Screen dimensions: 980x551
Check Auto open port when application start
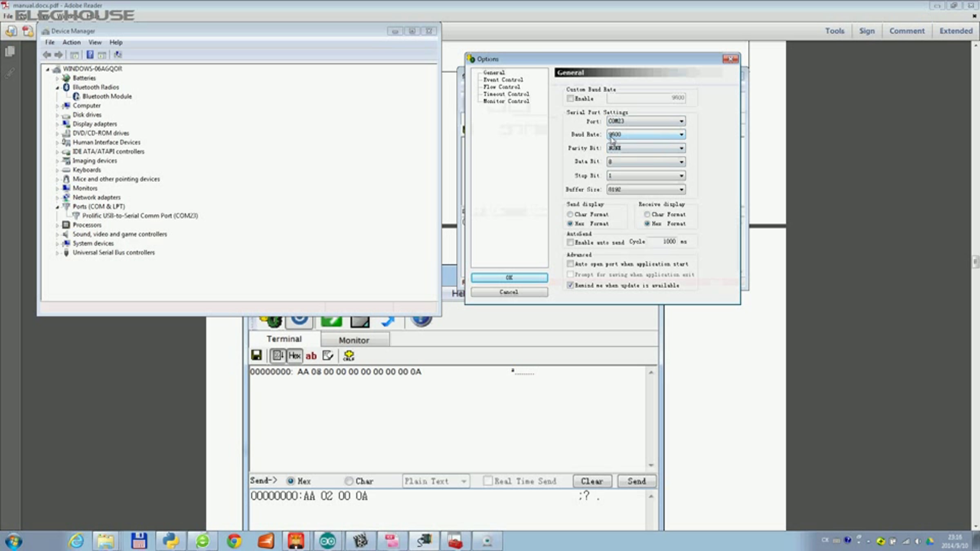pos(570,264)
